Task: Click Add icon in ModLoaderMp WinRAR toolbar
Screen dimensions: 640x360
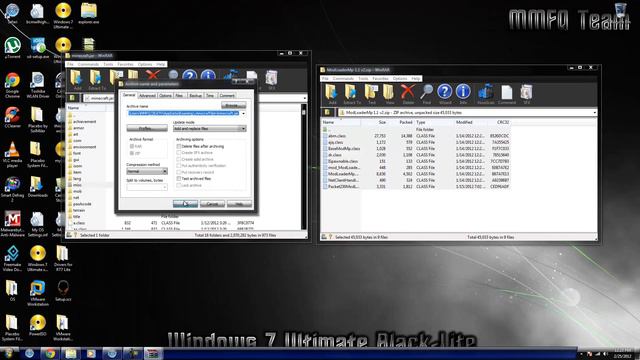Action: coord(332,93)
